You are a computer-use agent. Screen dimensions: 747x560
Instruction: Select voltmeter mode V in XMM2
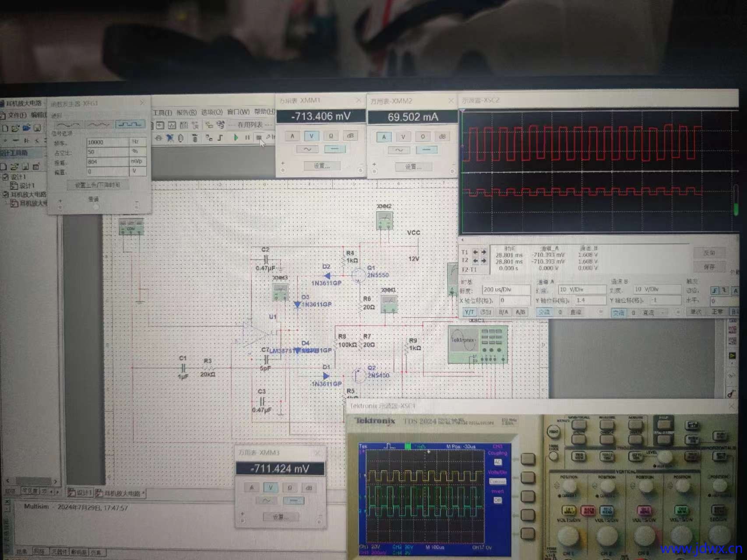403,137
